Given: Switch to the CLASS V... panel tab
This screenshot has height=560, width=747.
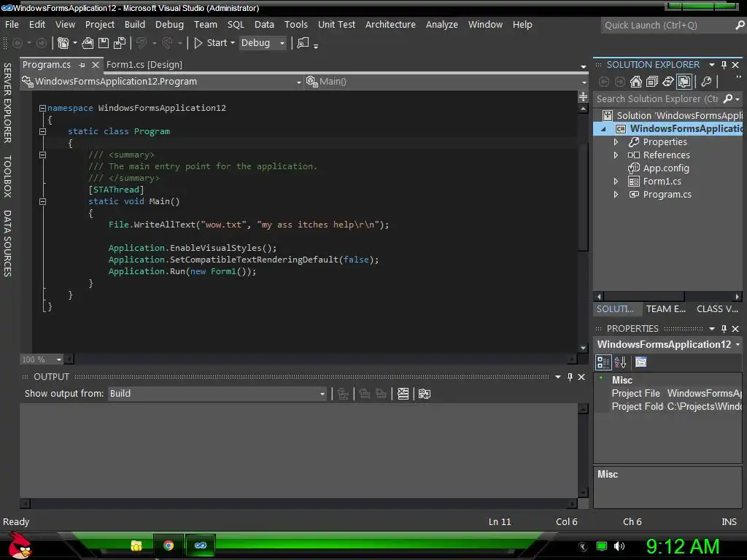Looking at the screenshot, I should pos(717,309).
